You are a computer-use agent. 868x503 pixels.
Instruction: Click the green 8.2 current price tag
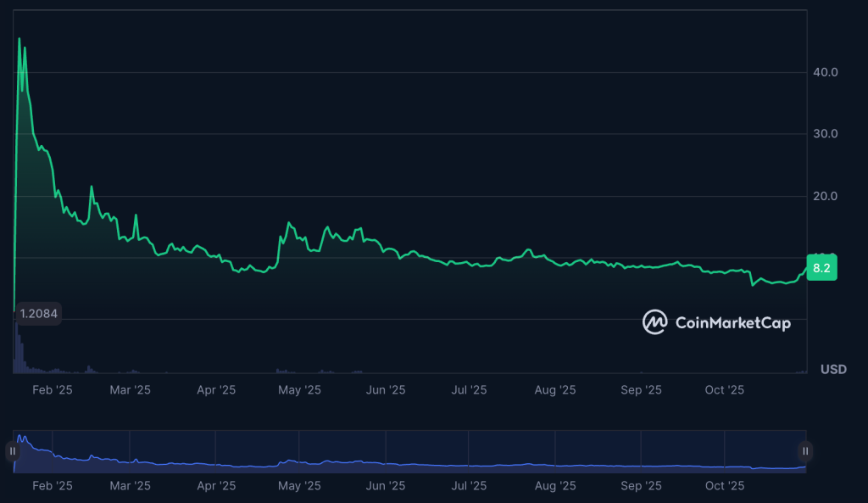(821, 267)
